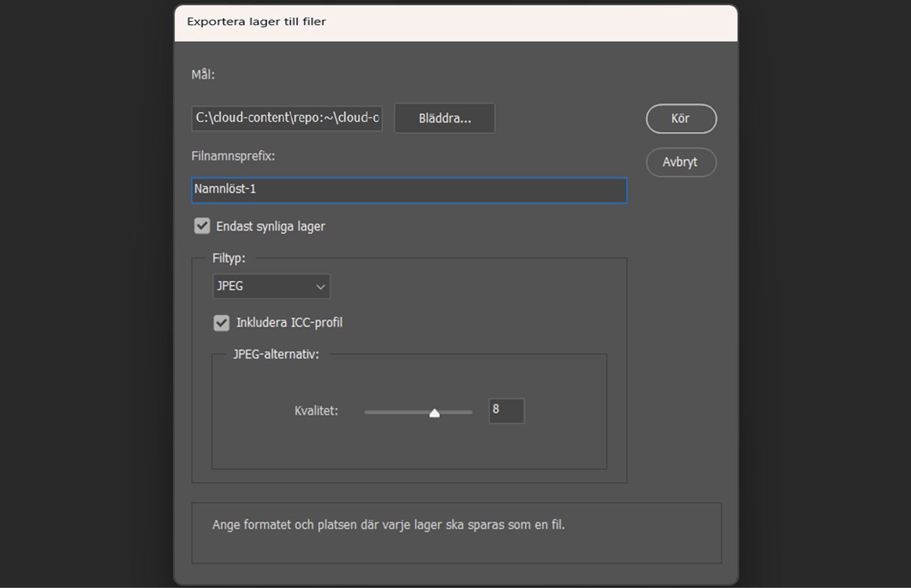Toggle the Endast synliga lager checkmark box
Screen dimensions: 911x588
(x=202, y=226)
